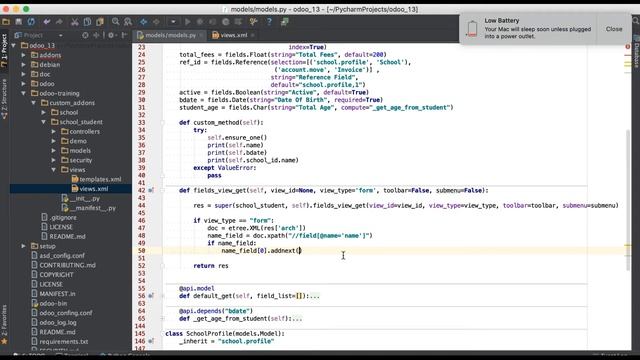The width and height of the screenshot is (640, 360).
Task: Expand the doc folder
Action: coord(23,74)
